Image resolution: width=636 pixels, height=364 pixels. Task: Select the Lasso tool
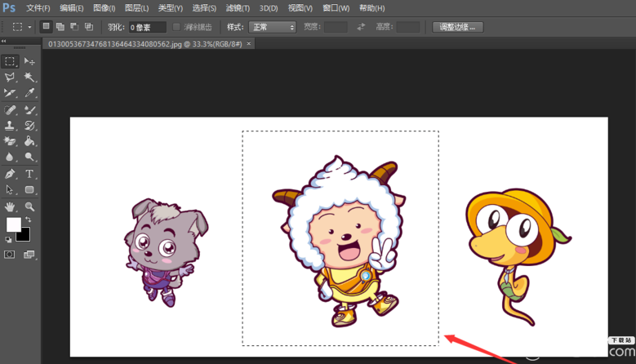10,77
